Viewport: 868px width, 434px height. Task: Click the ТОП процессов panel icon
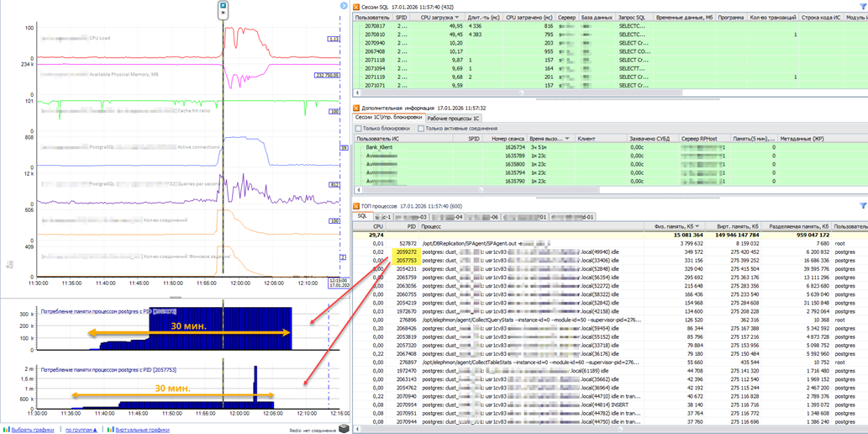coord(356,205)
